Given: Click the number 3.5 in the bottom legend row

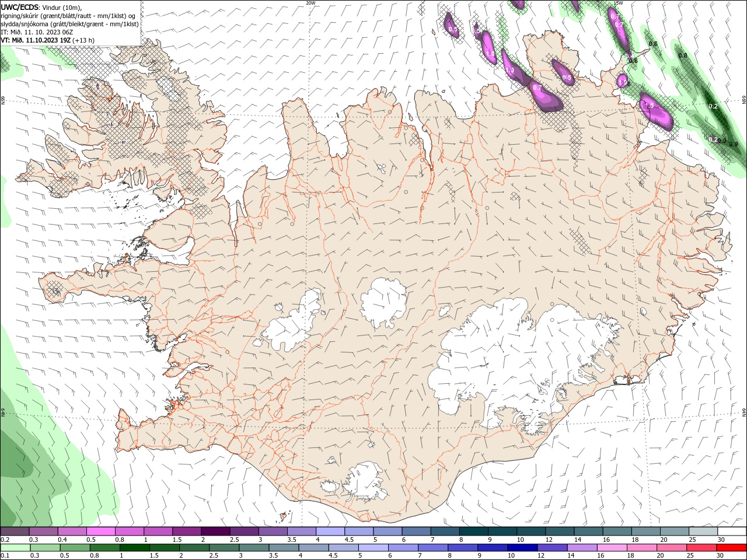Looking at the screenshot, I should (273, 555).
